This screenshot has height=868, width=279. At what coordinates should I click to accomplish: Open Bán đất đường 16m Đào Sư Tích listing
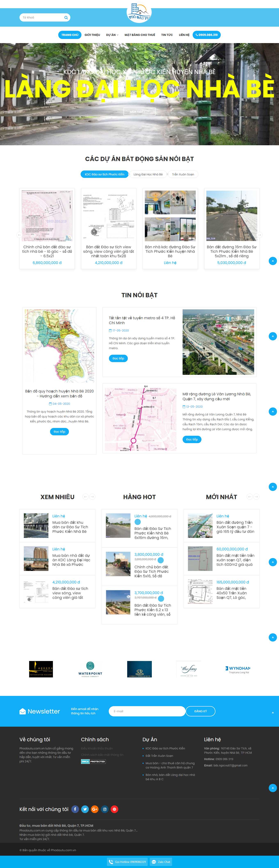pos(232,251)
